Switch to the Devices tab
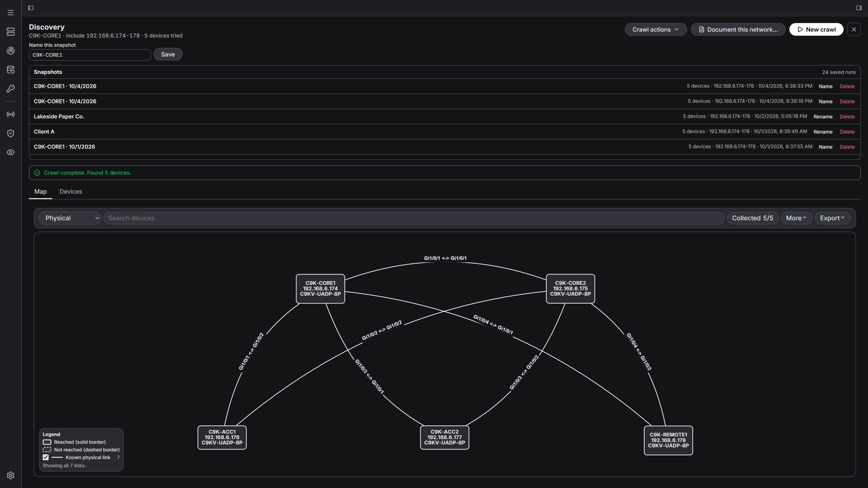Viewport: 868px width, 488px height. [71, 192]
